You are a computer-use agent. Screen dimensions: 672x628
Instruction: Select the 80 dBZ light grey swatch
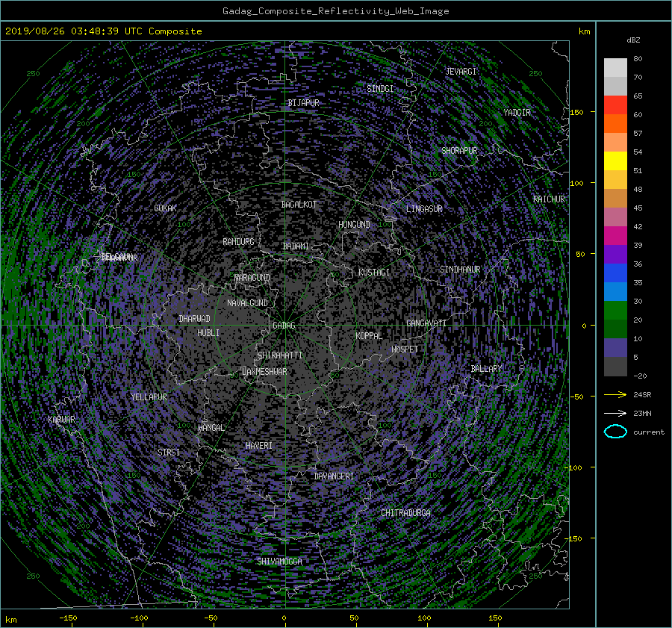(615, 67)
